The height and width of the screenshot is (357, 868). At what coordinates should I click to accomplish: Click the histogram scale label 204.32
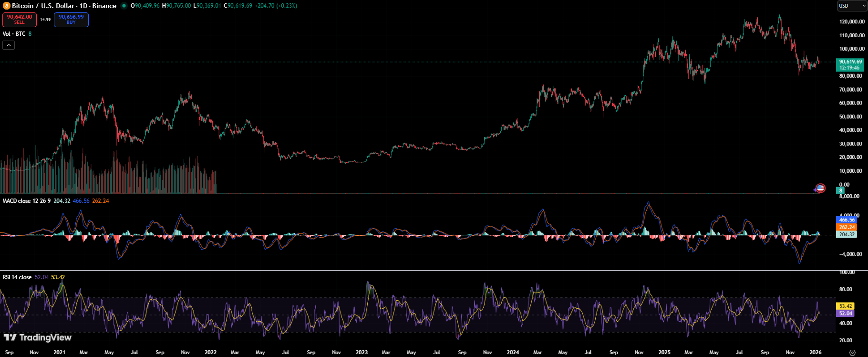[847, 234]
